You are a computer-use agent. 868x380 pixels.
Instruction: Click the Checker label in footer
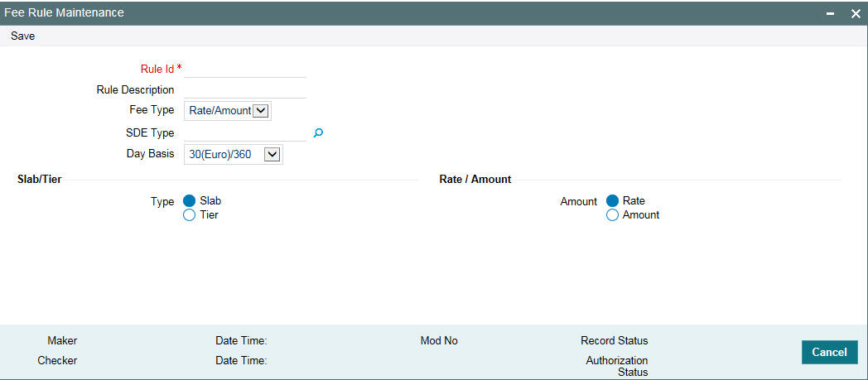pyautogui.click(x=58, y=361)
